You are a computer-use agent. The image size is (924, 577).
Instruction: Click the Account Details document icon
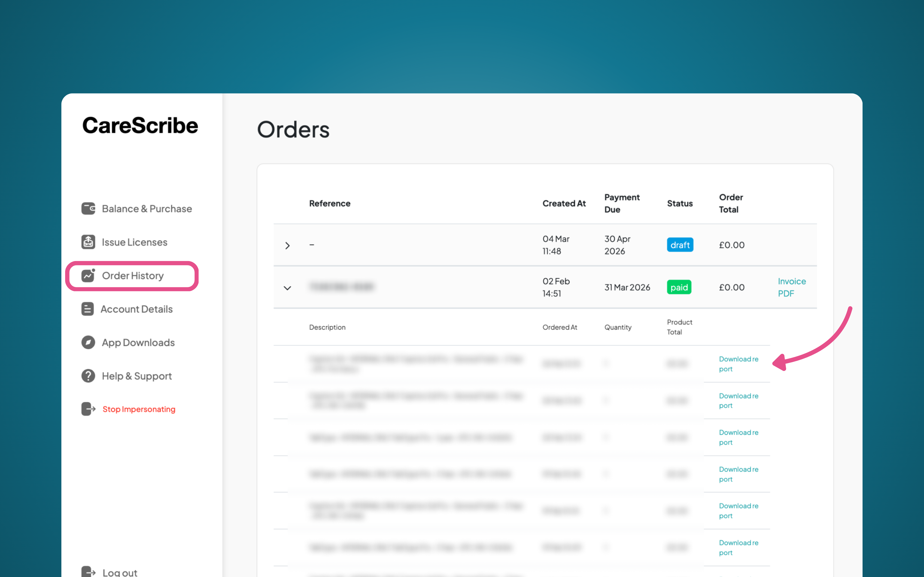pyautogui.click(x=88, y=309)
